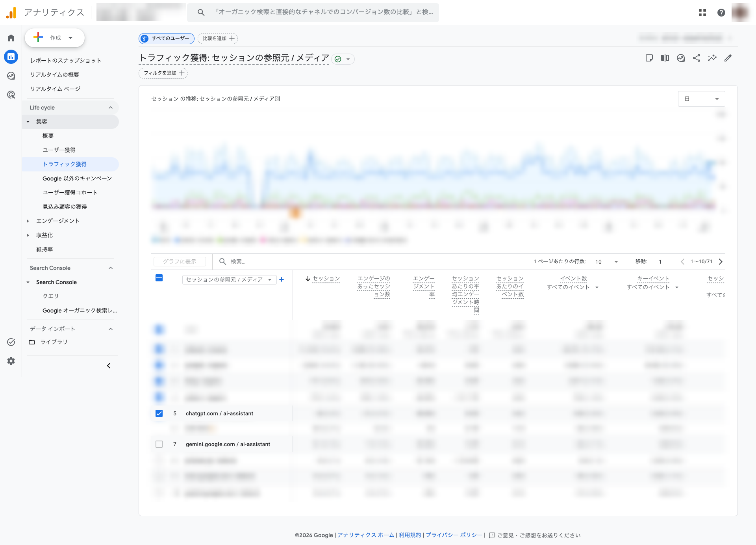Uncheck the chatgpt.com / ai-assistant row

[x=159, y=413]
